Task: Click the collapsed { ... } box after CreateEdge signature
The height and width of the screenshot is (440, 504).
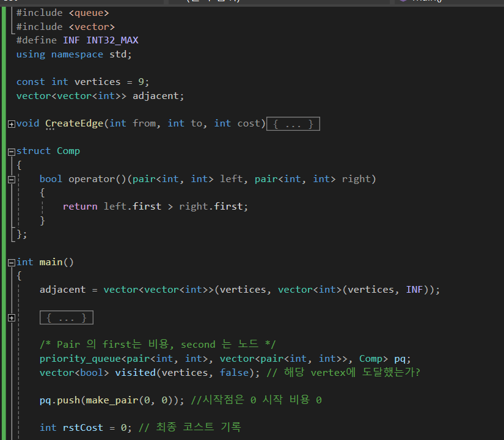Action: pos(293,124)
